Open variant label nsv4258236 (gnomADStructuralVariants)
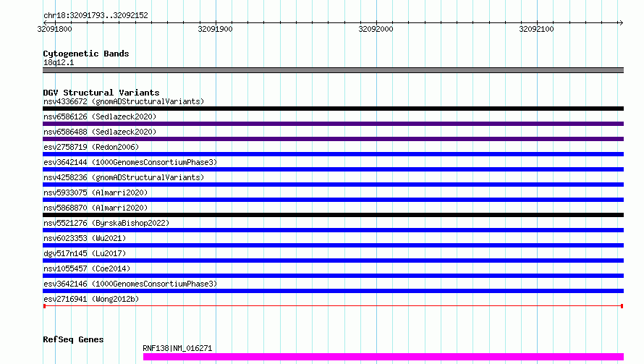Image resolution: width=644 pixels, height=364 pixels. [124, 177]
